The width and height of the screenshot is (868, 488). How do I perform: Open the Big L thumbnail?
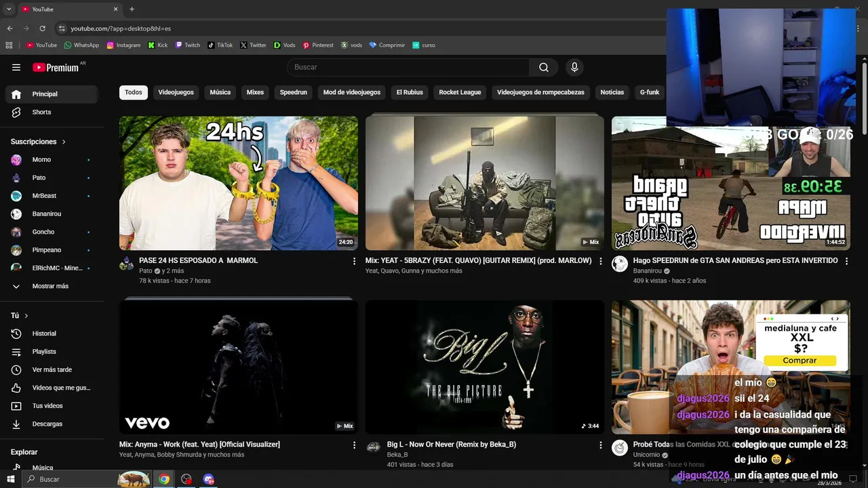(x=485, y=367)
